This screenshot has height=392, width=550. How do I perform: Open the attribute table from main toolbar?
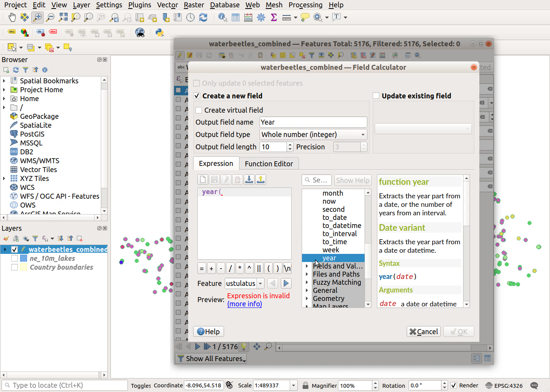[236, 17]
